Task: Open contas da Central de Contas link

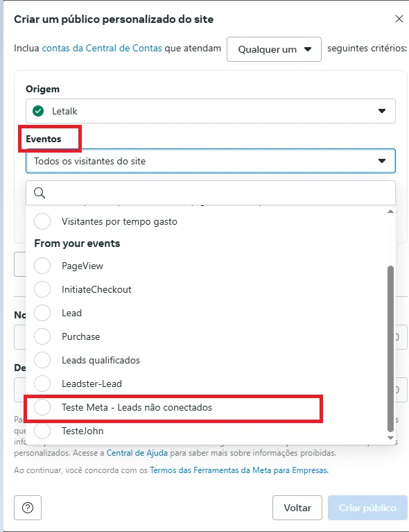Action: (x=102, y=48)
